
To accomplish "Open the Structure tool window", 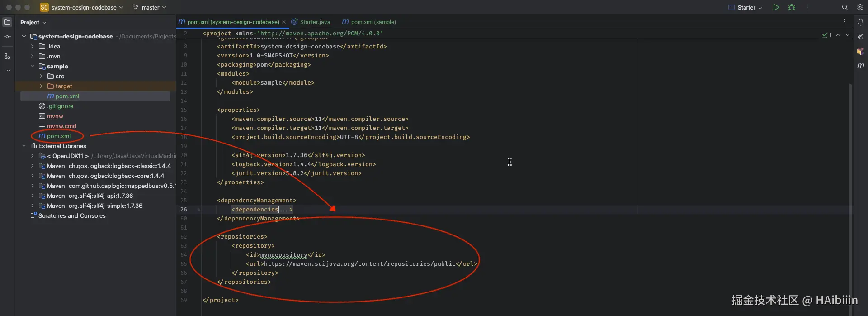I will click(7, 56).
